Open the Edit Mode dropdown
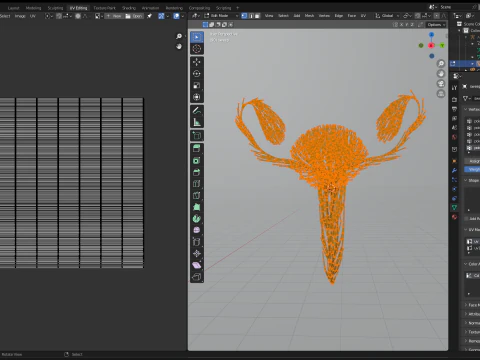This screenshot has width=480, height=360. tap(221, 16)
